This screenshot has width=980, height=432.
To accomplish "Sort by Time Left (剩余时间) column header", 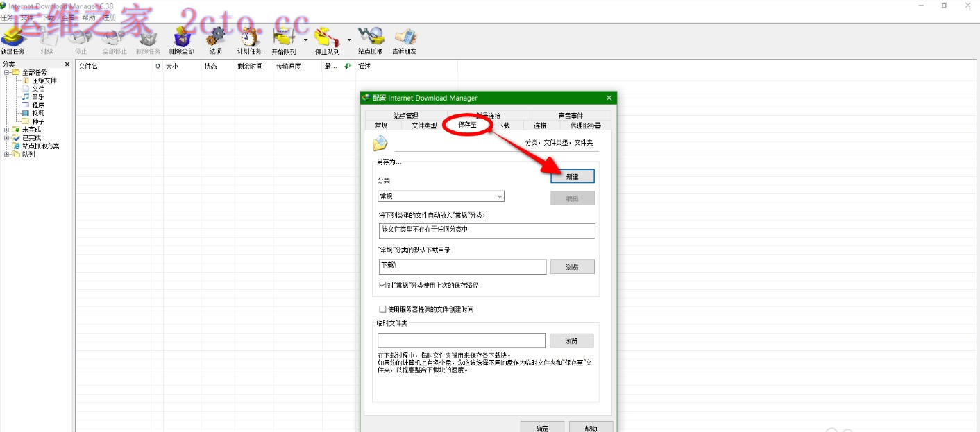I will [254, 67].
